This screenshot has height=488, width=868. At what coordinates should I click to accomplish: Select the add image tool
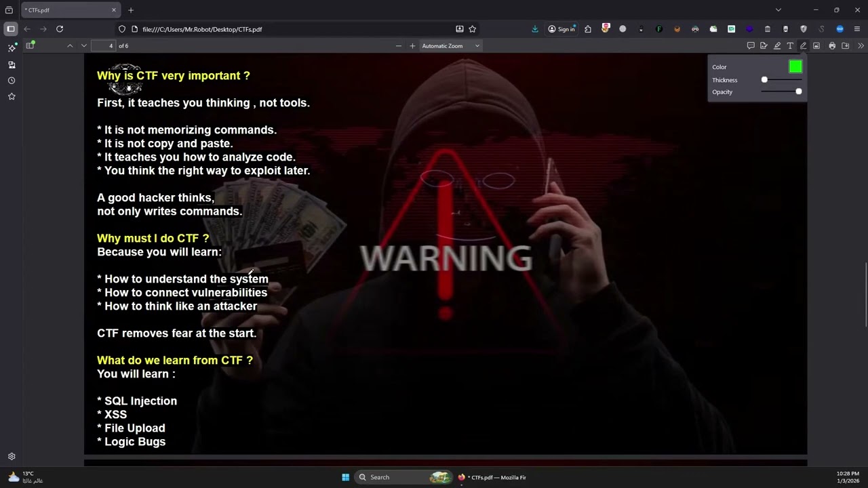click(816, 45)
